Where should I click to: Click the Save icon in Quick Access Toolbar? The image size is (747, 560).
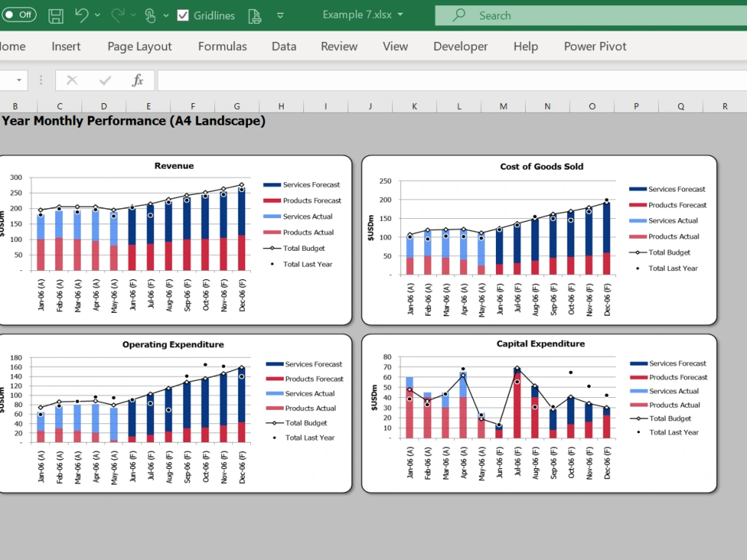click(x=56, y=15)
